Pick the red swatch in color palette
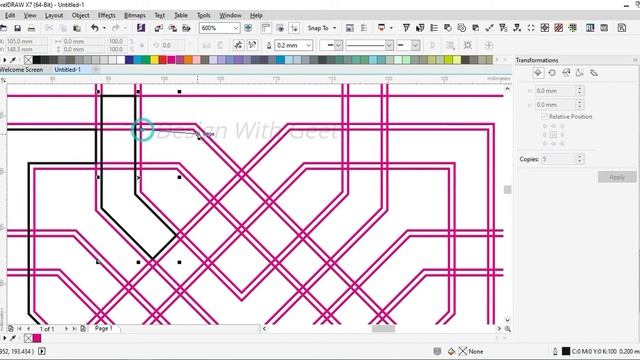This screenshot has height=360, width=640. pos(162,60)
